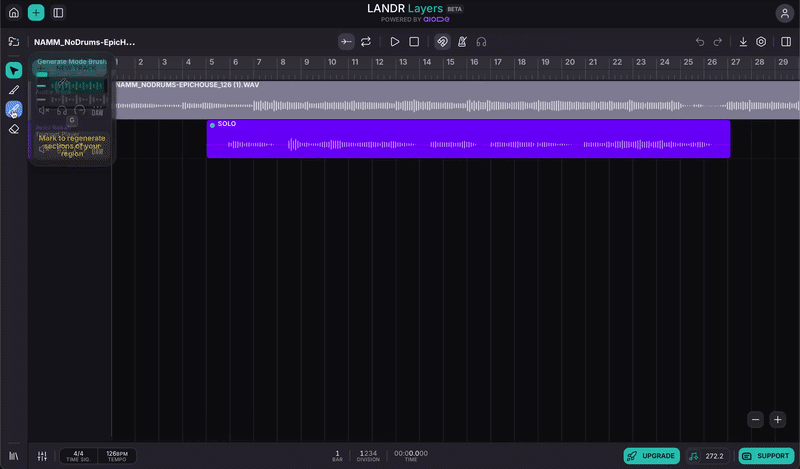
Task: Click the Support button
Action: coord(766,456)
